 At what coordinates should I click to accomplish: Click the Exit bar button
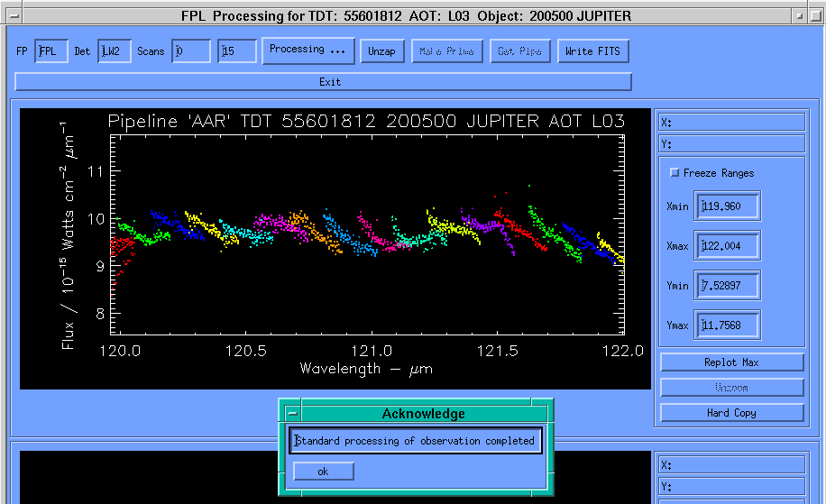point(324,82)
